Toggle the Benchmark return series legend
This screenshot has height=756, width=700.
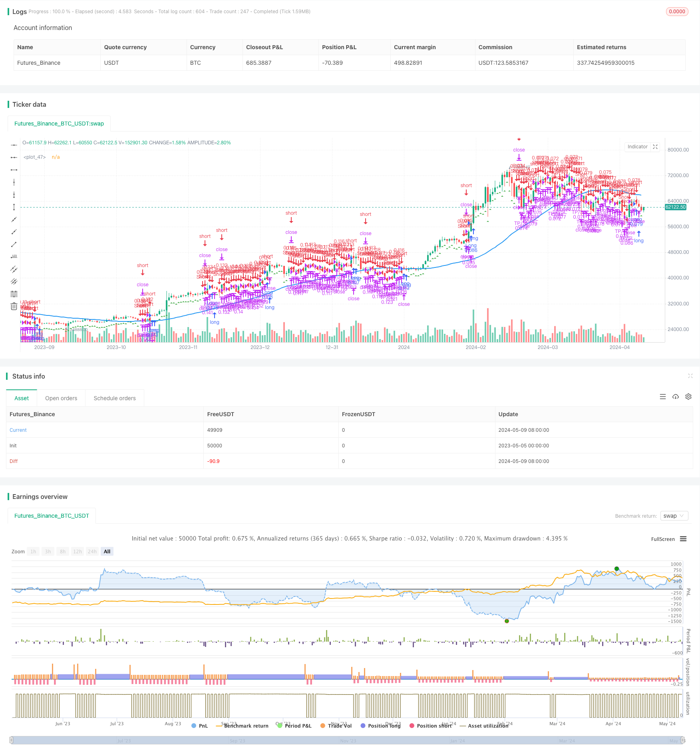pos(242,726)
